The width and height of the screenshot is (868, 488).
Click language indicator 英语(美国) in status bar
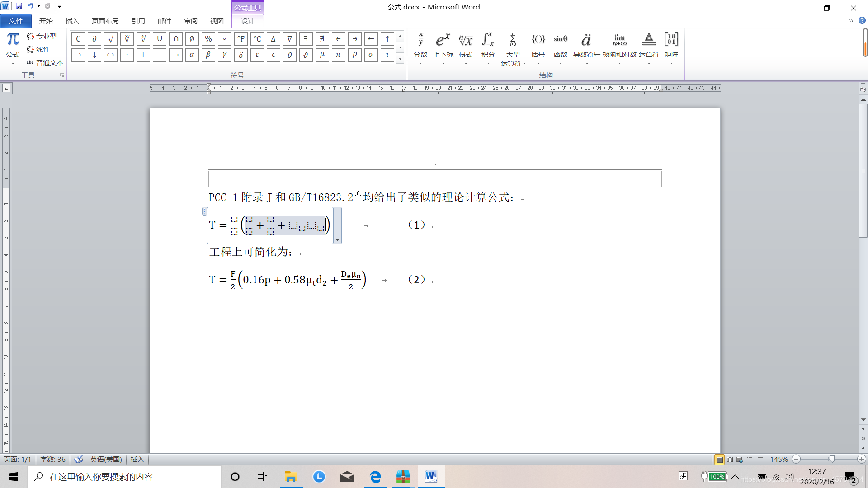[106, 459]
